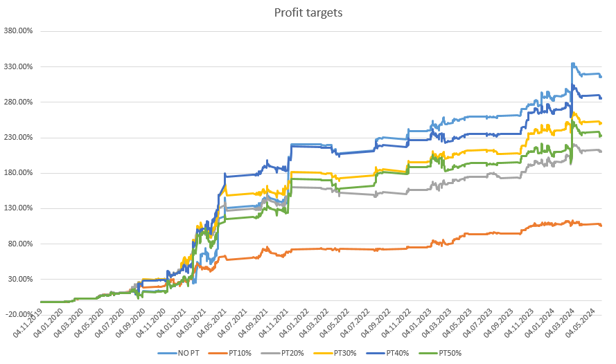This screenshot has width=616, height=364.
Task: Click the orange PT10% legend line marker
Action: [x=220, y=353]
